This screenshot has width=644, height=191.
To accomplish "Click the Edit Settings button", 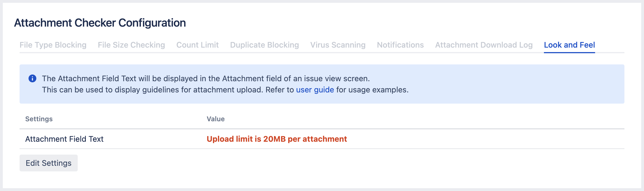I will tap(48, 162).
